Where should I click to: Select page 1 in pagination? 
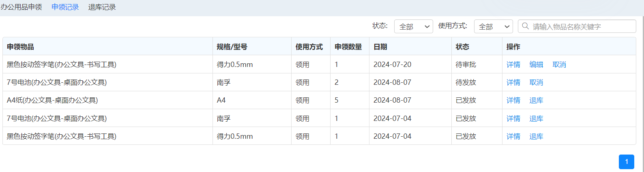[626, 161]
